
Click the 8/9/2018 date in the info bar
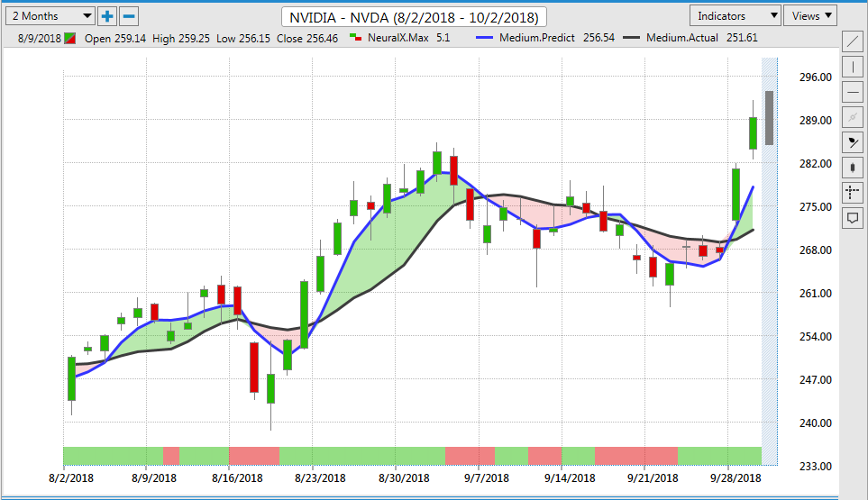40,39
